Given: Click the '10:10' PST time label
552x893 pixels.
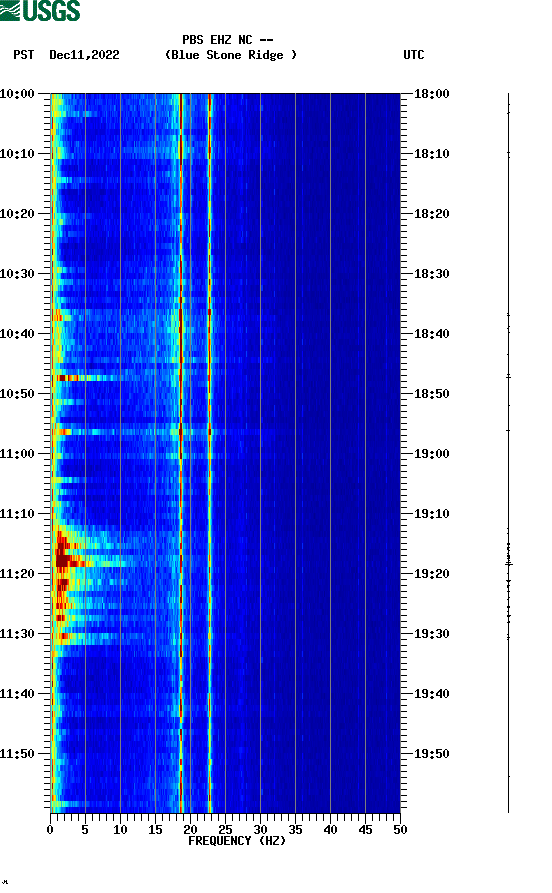Looking at the screenshot, I should pyautogui.click(x=17, y=154).
